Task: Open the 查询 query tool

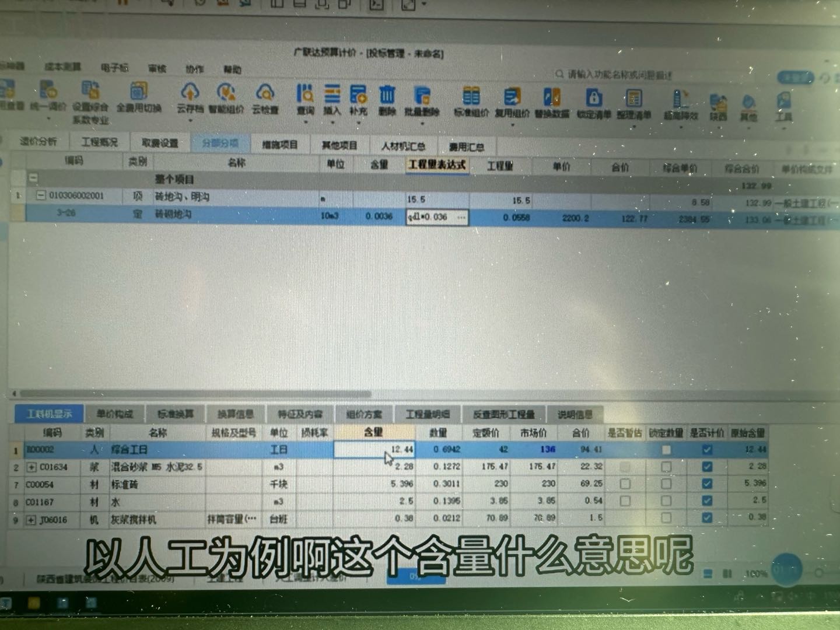Action: [305, 94]
